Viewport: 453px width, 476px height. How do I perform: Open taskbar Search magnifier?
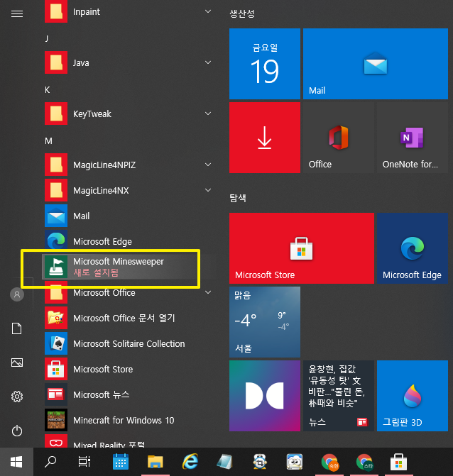[50, 462]
